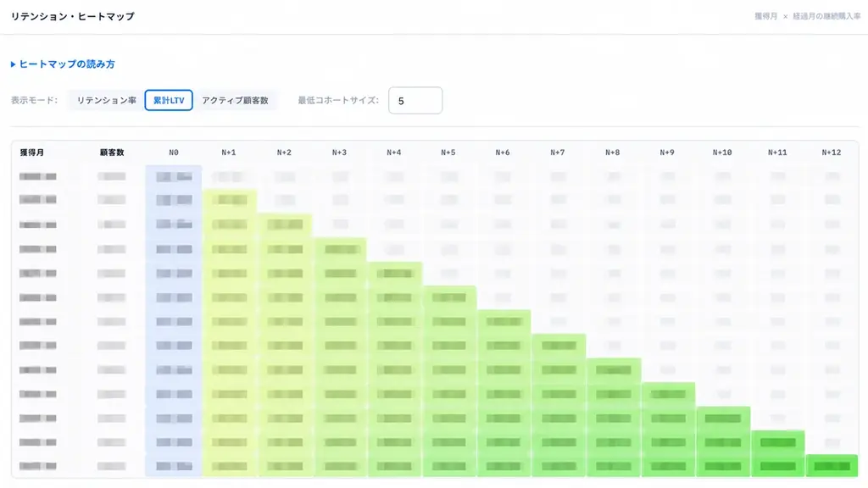Click the N+5 column header
Viewport: 868px width, 488px height.
(448, 152)
